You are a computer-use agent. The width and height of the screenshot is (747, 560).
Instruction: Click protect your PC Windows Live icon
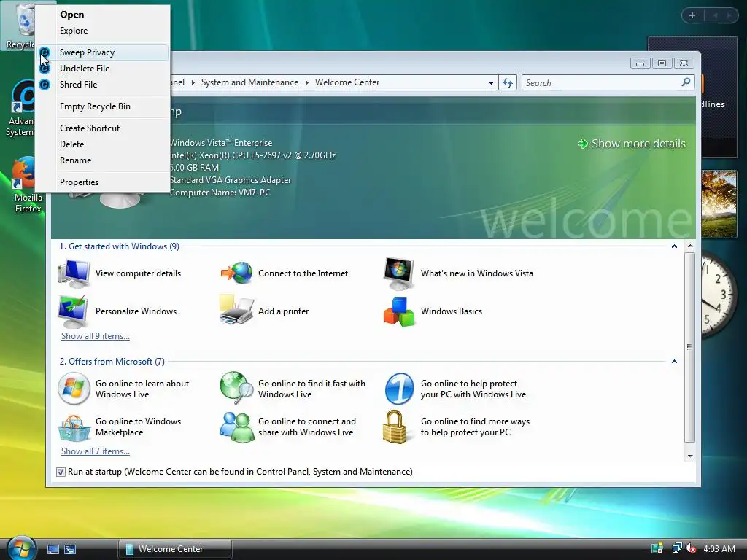(x=399, y=389)
